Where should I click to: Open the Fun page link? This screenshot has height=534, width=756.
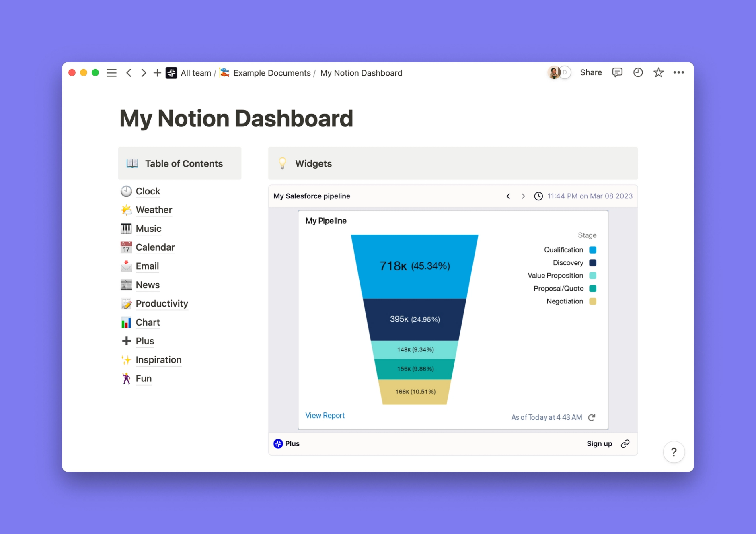point(144,379)
